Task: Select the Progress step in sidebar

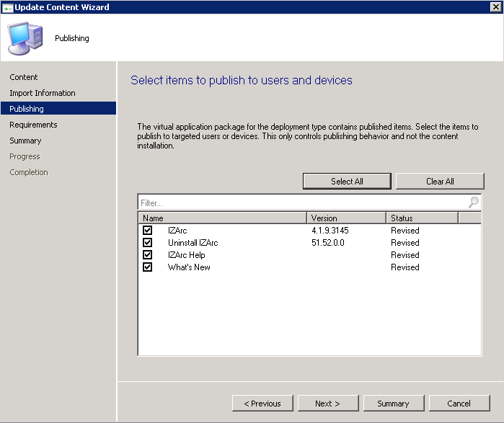Action: 25,156
